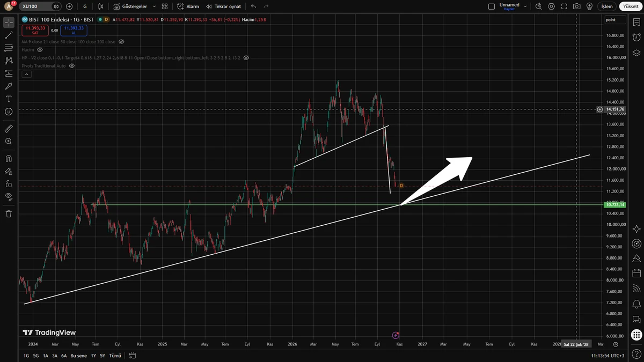This screenshot has width=644, height=362.
Task: Expand the favorite indicators dropdown arrow
Action: (155, 6)
